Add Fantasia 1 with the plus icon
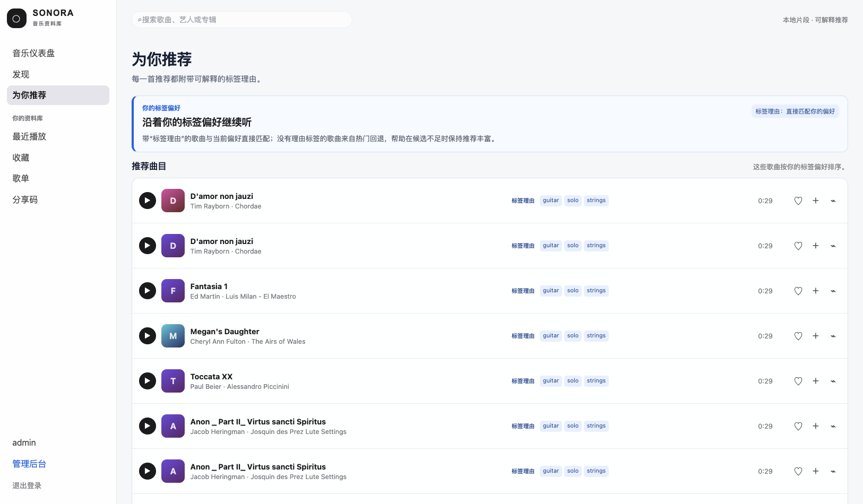 point(816,291)
